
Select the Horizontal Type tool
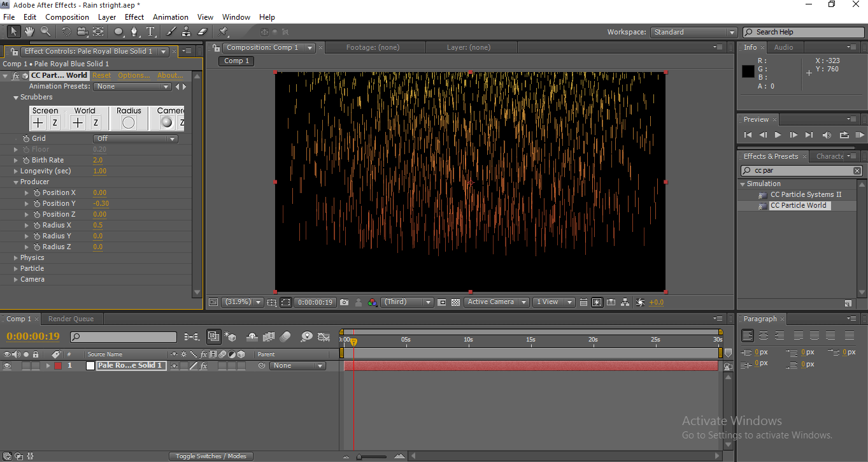[150, 31]
